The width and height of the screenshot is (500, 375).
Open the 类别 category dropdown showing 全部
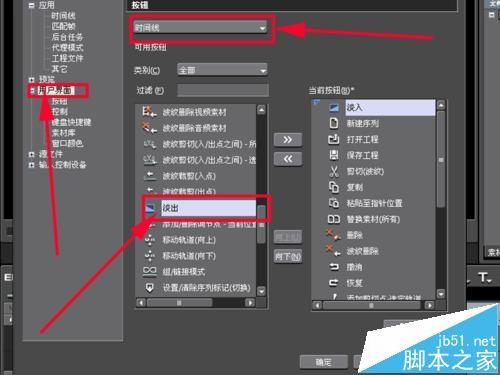222,70
